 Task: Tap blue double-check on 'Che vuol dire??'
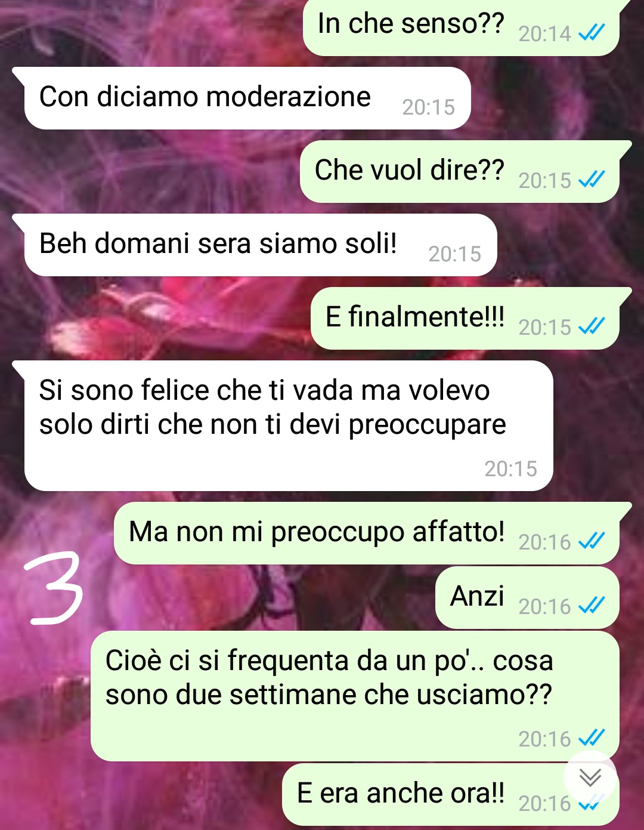pyautogui.click(x=592, y=180)
